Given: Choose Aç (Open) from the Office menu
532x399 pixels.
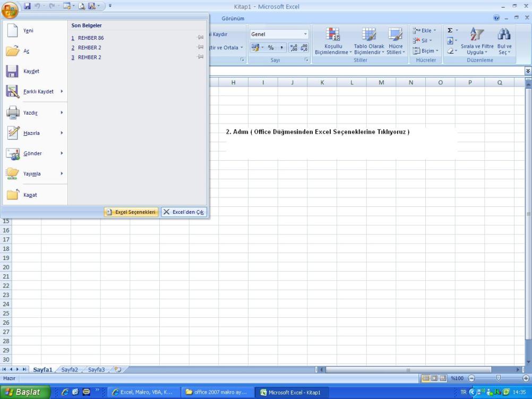Looking at the screenshot, I should (x=35, y=51).
